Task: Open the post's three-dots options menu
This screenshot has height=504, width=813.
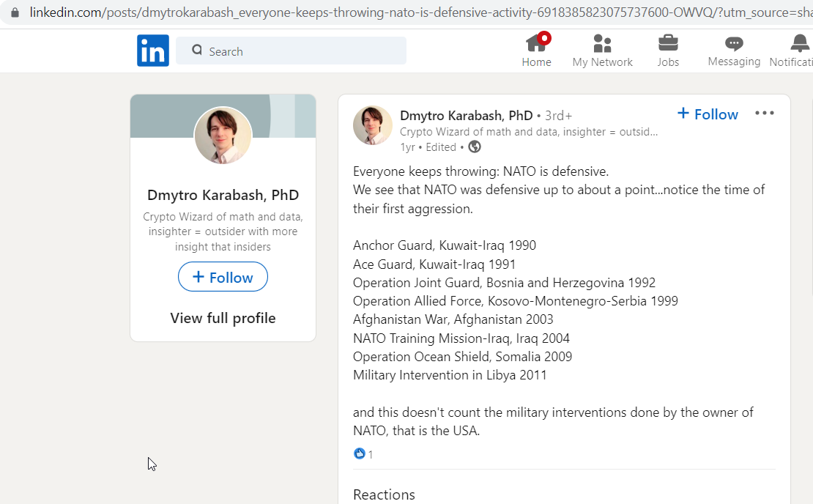Action: click(764, 113)
